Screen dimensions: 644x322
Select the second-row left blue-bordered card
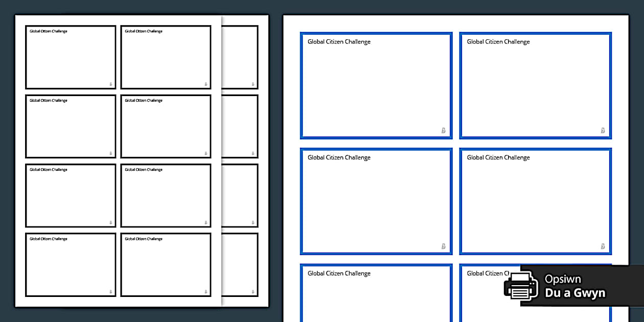376,201
